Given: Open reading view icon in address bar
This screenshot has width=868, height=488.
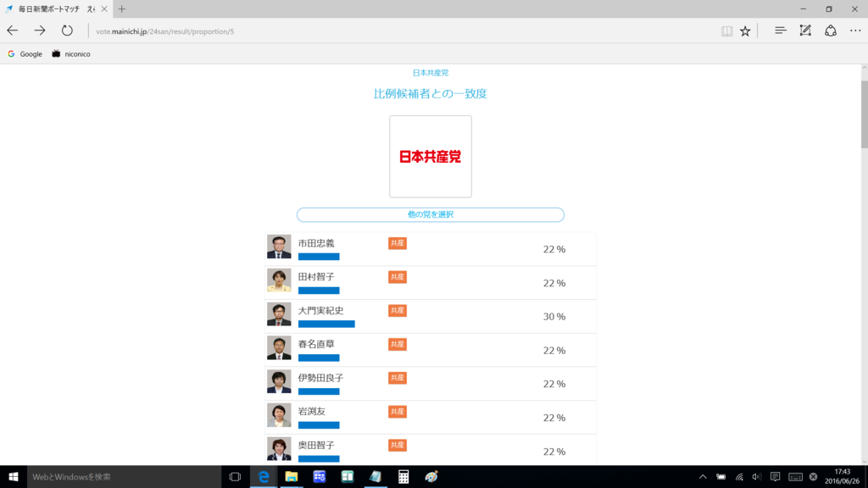Looking at the screenshot, I should (726, 31).
